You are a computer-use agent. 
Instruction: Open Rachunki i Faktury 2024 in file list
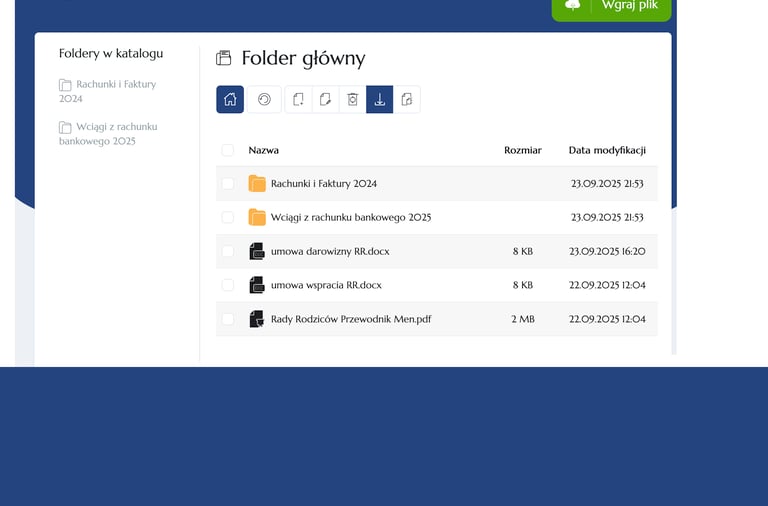coord(324,184)
